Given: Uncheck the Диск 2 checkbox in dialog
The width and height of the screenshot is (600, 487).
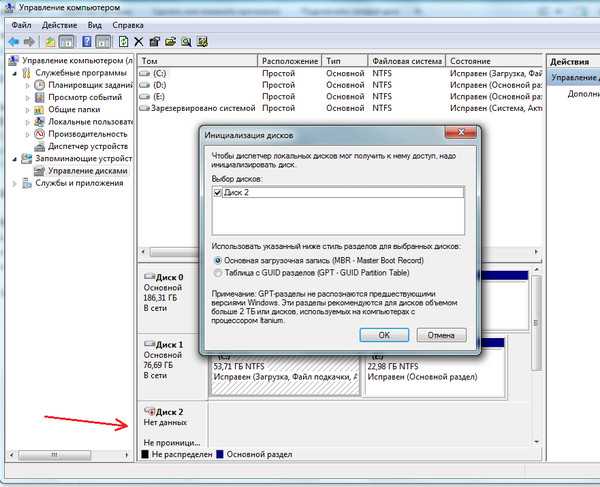Looking at the screenshot, I should click(217, 192).
